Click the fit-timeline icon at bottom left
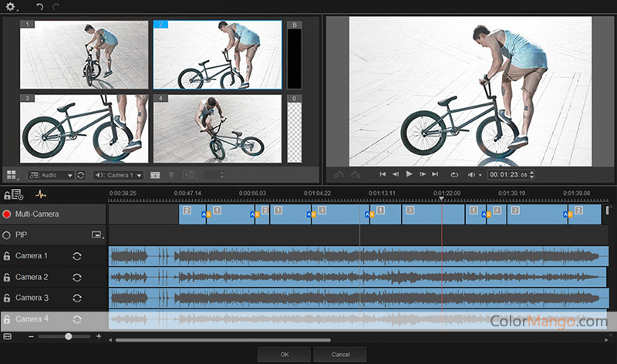Screen dimensions: 617x364 [7, 336]
